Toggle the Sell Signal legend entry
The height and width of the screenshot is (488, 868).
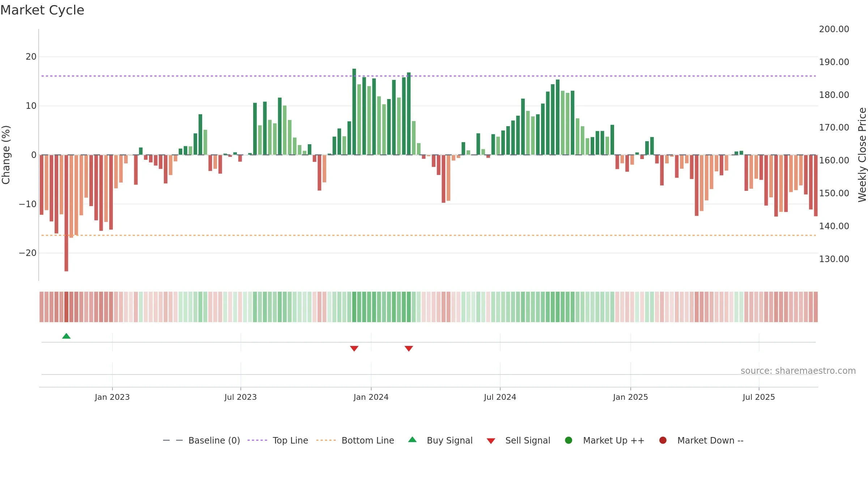pyautogui.click(x=518, y=441)
